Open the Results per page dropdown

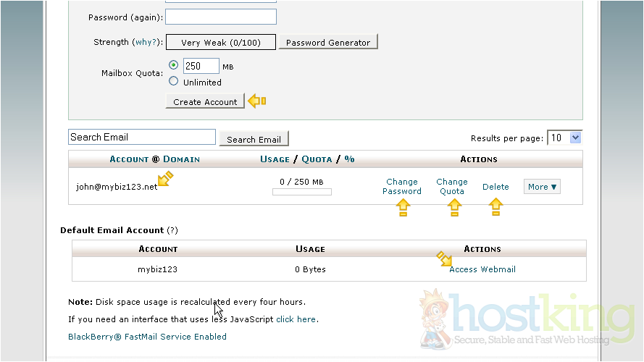565,138
